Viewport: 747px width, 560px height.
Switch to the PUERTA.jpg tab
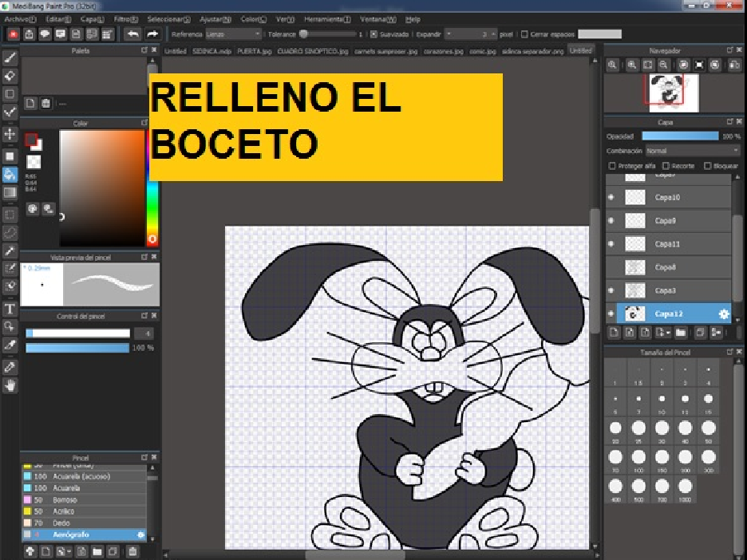(255, 51)
